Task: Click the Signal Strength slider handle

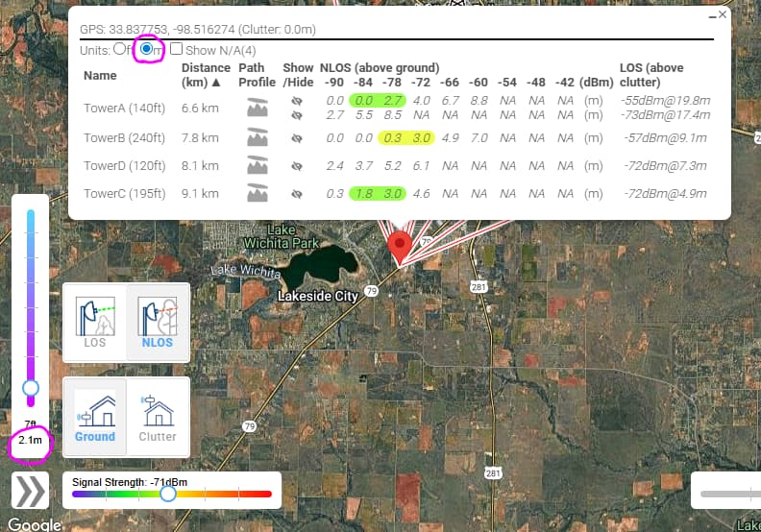Action: 168,494
